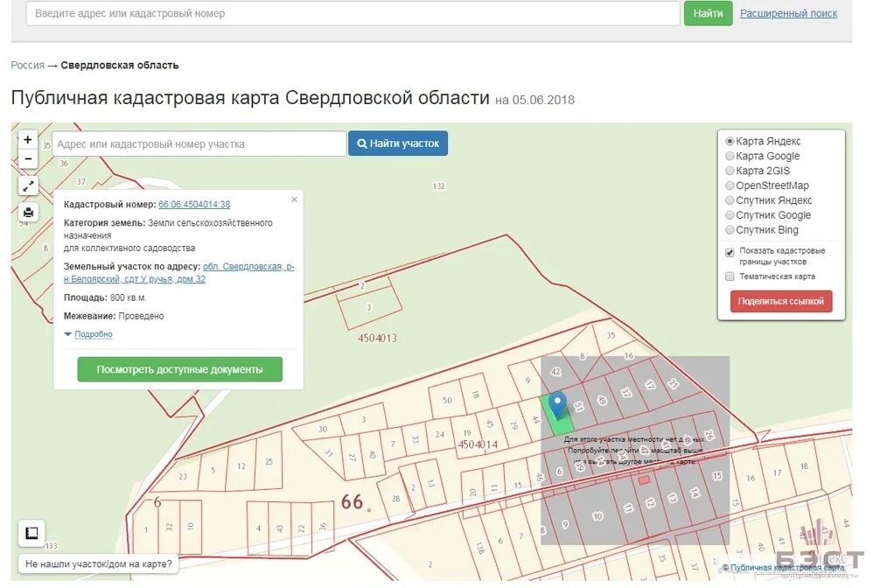This screenshot has width=873, height=588.
Task: Close the parcel info popup
Action: click(x=295, y=199)
